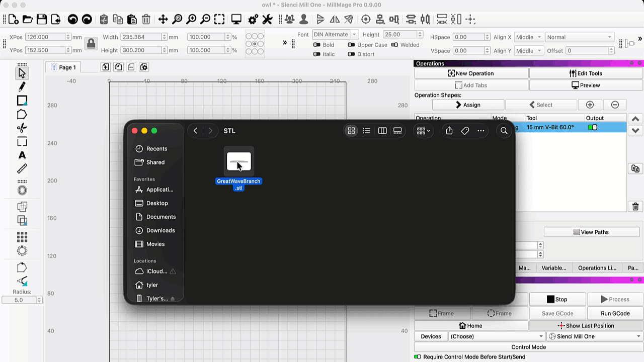This screenshot has width=644, height=362.
Task: Select GreatWaveBranch.stl file thumbnail
Action: tap(239, 162)
